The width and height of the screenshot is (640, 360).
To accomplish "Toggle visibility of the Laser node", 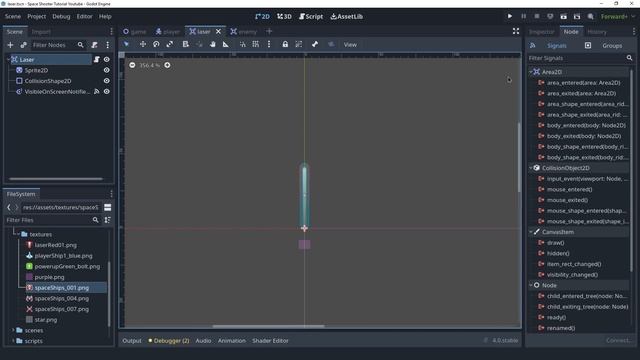I will (x=107, y=60).
